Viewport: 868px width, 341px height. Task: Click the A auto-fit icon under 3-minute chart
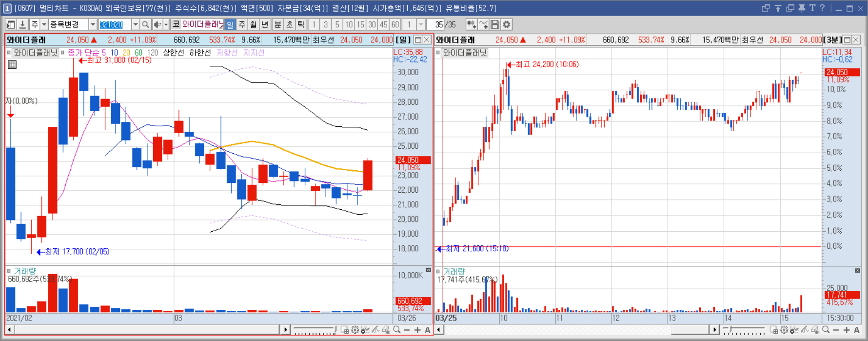(857, 330)
